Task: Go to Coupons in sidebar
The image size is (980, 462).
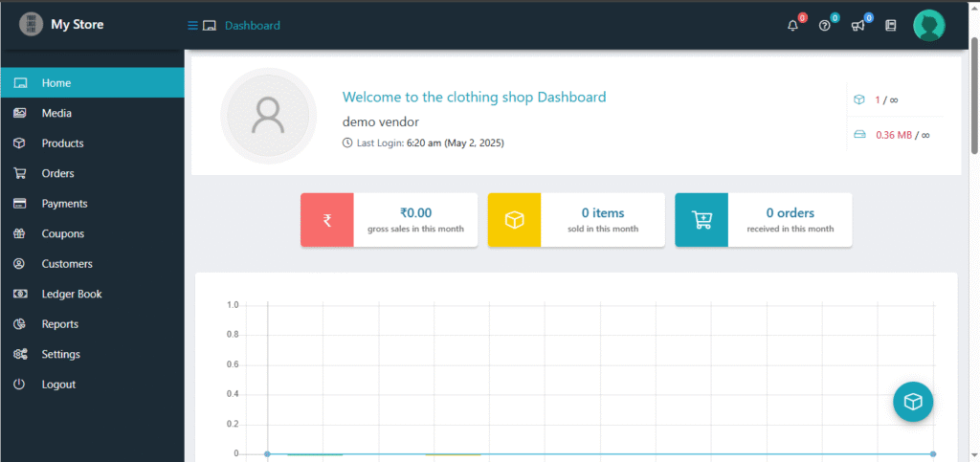Action: [62, 233]
